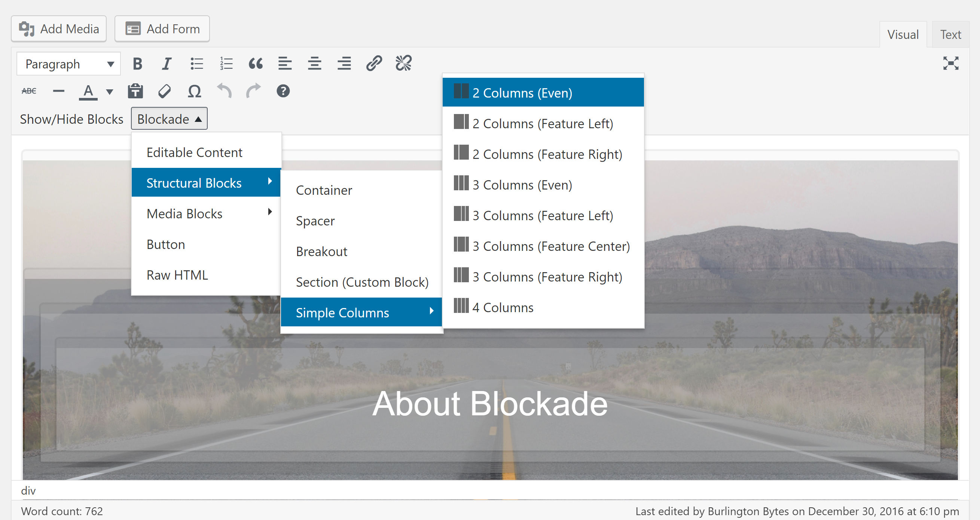This screenshot has height=520, width=980.
Task: Align text left
Action: 285,64
